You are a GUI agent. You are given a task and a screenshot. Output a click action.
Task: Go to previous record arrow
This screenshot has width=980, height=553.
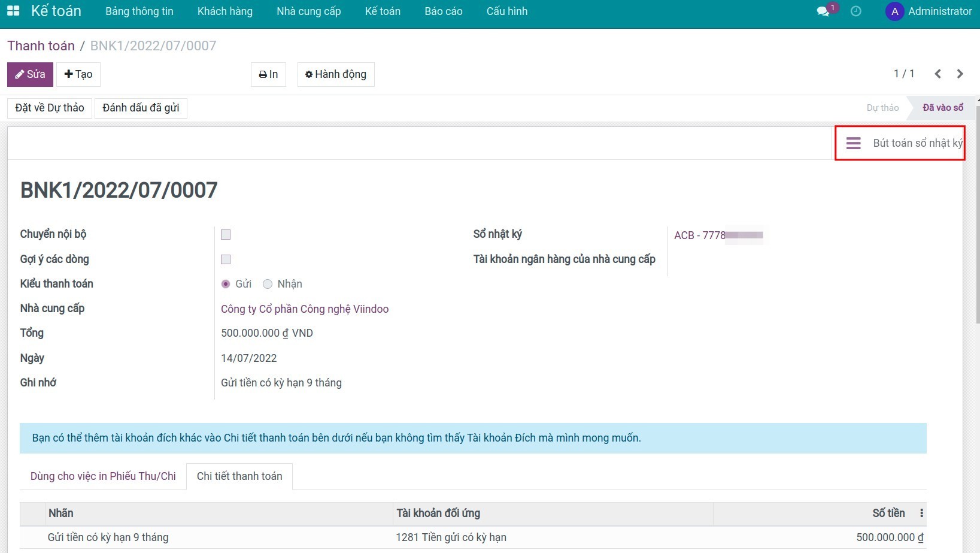[x=937, y=74]
